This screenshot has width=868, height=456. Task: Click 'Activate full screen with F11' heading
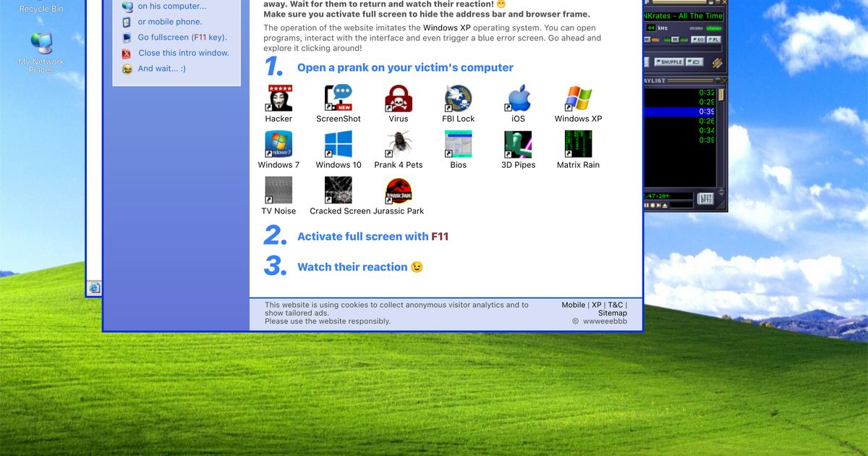[373, 237]
